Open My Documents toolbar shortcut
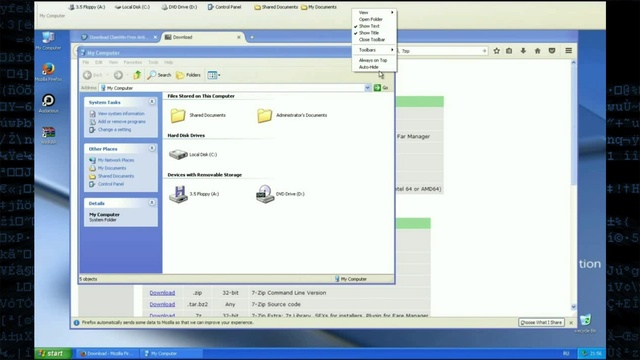Image resolution: width=640 pixels, height=360 pixels. 319,7
